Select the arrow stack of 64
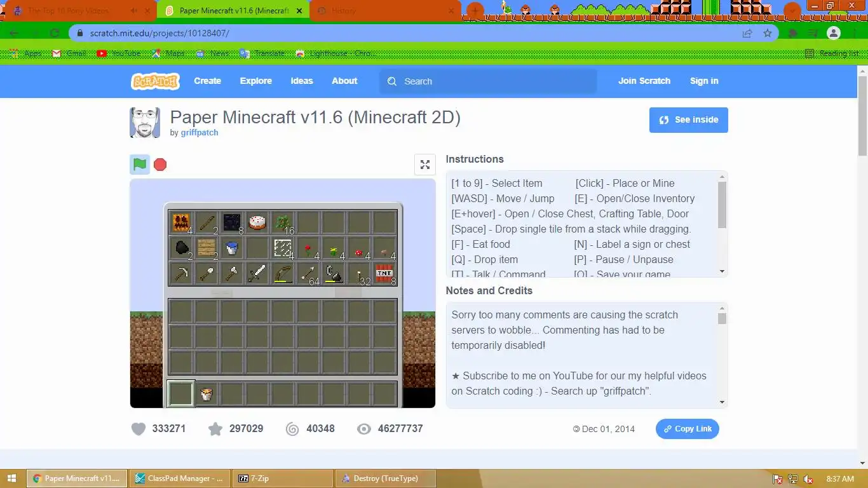 pyautogui.click(x=308, y=274)
